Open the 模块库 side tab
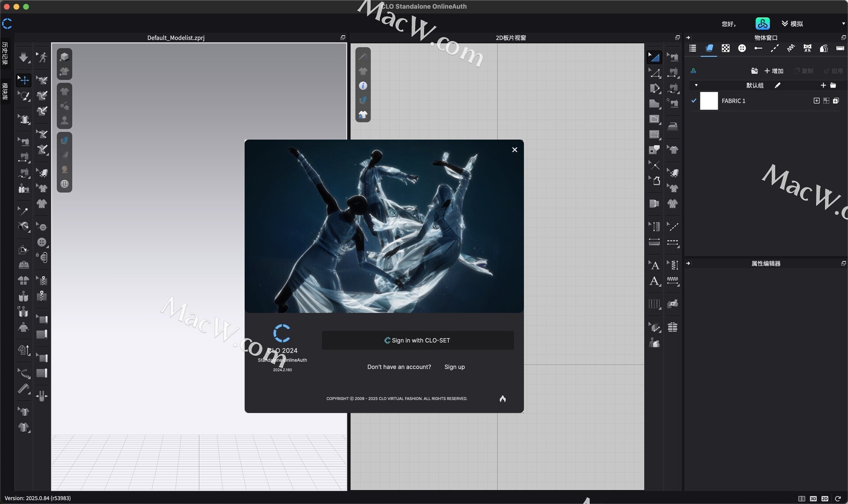 point(5,91)
